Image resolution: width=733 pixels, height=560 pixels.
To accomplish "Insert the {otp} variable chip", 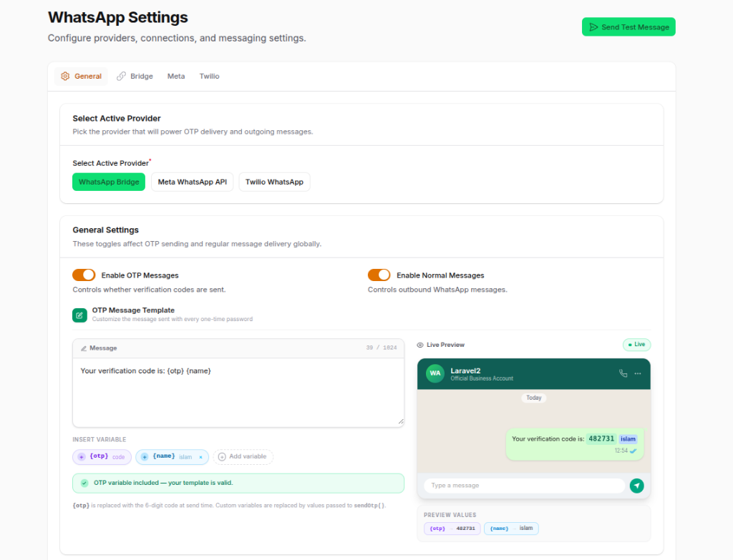I will click(x=102, y=457).
